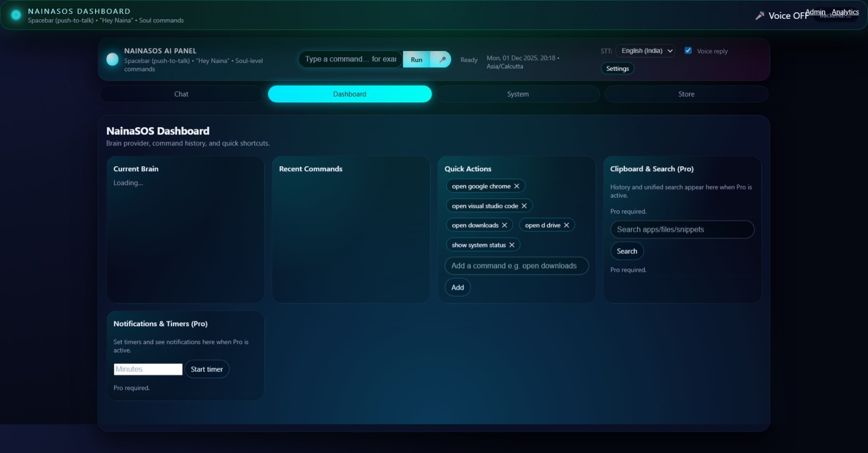
Task: Click the Minutes input field
Action: pos(147,369)
